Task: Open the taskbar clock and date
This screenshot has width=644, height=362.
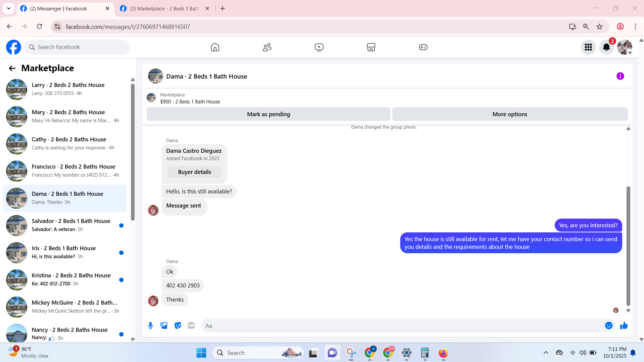Action: [x=614, y=353]
